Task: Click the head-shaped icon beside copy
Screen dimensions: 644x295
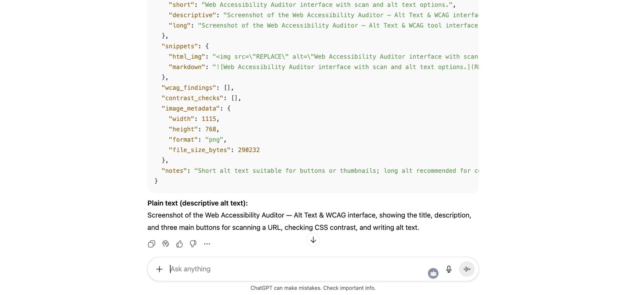Action: (165, 244)
